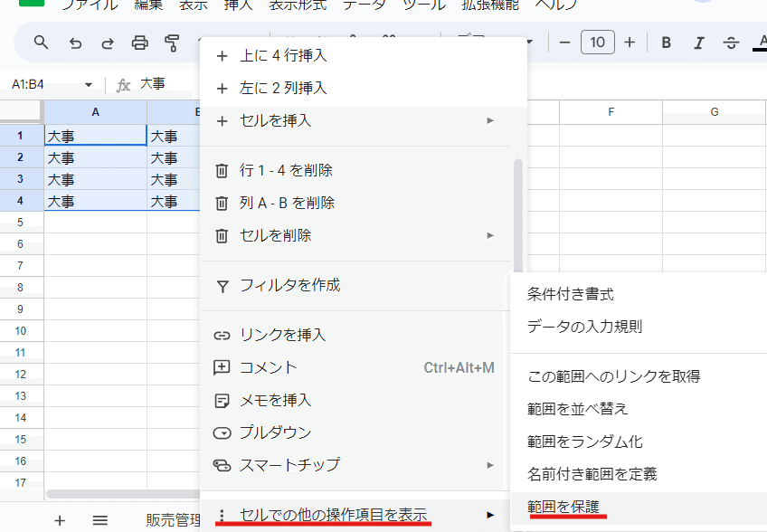767x532 pixels.
Task: Open the text color picker
Action: tap(760, 43)
